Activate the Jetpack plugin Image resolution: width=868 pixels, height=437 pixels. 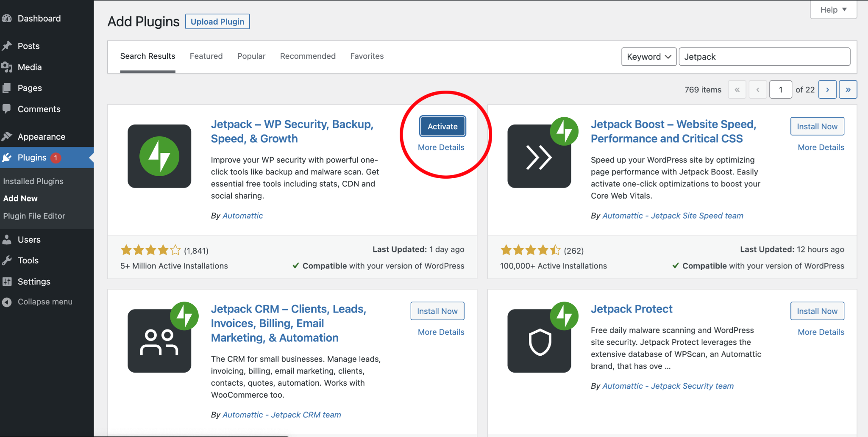click(x=442, y=126)
